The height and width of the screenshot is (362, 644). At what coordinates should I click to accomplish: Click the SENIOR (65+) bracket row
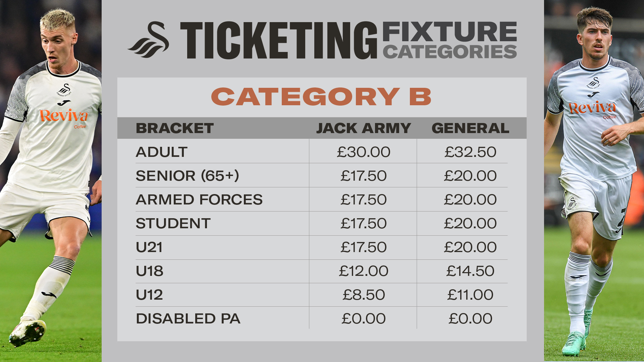(321, 176)
